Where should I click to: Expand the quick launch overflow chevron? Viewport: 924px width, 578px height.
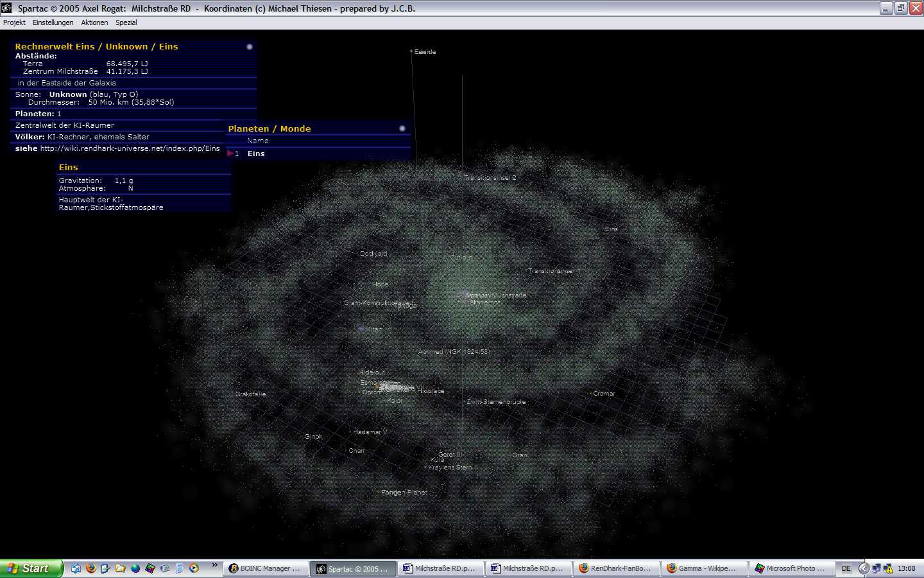coord(214,566)
